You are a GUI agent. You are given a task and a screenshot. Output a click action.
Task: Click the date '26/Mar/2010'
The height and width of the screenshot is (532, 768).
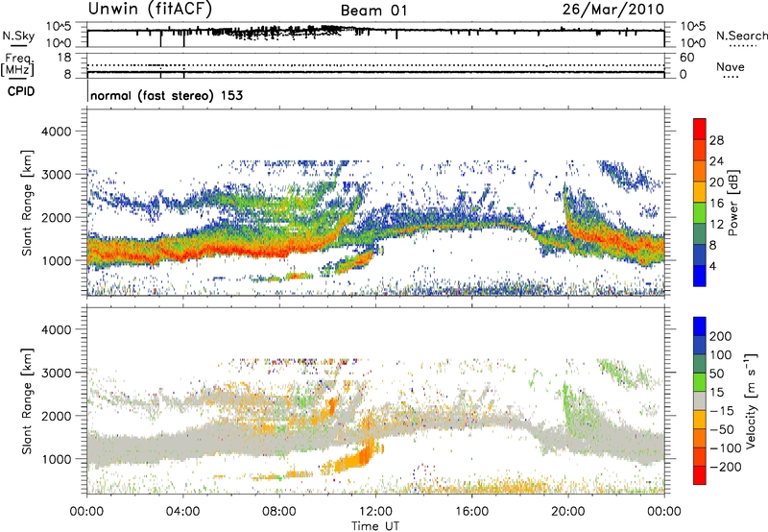612,10
